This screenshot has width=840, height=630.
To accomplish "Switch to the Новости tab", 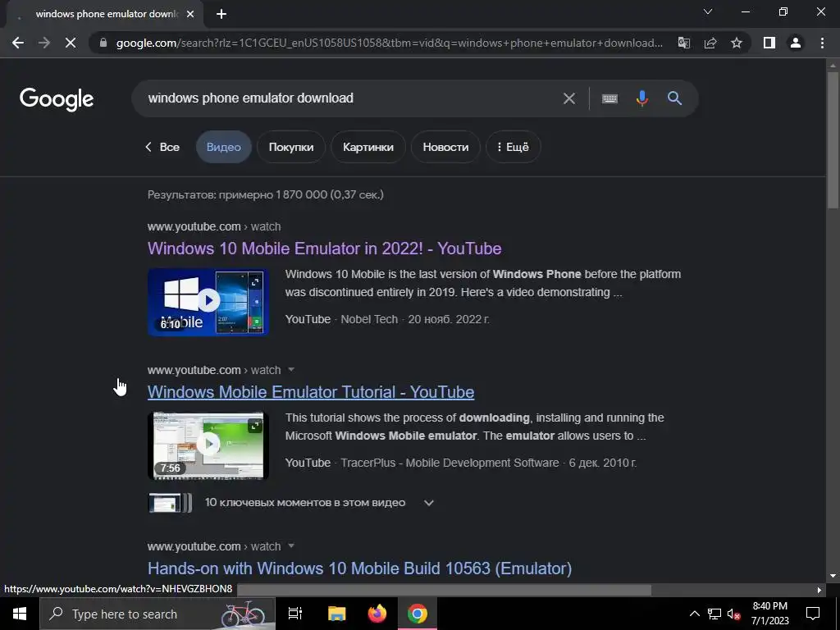I will tap(445, 147).
